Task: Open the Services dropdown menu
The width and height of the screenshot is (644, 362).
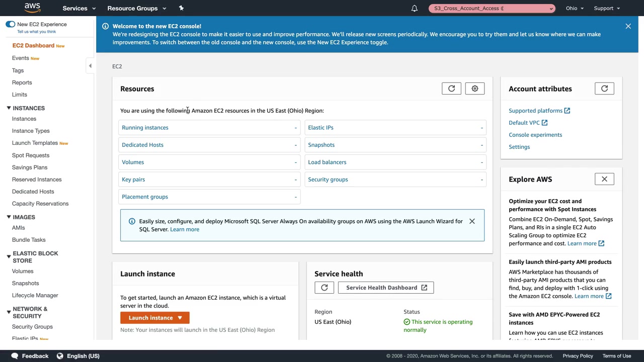Action: (x=79, y=8)
